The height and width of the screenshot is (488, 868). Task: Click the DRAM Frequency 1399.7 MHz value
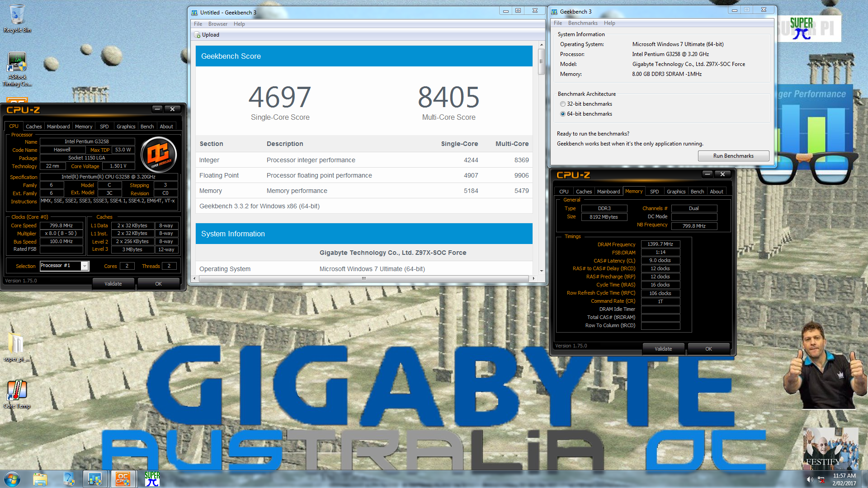coord(660,244)
